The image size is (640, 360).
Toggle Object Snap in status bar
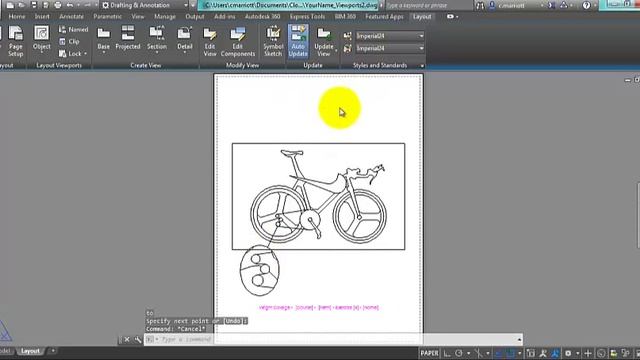(x=511, y=353)
